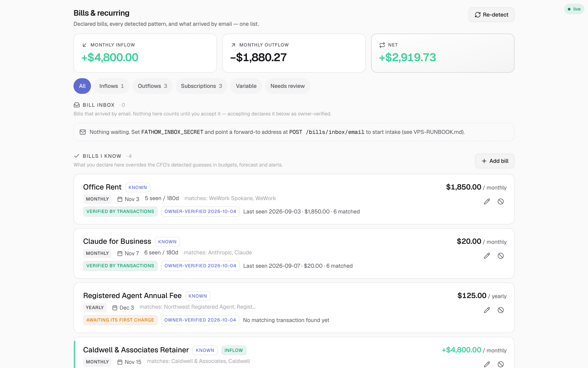Show only Subscriptions

tap(201, 86)
